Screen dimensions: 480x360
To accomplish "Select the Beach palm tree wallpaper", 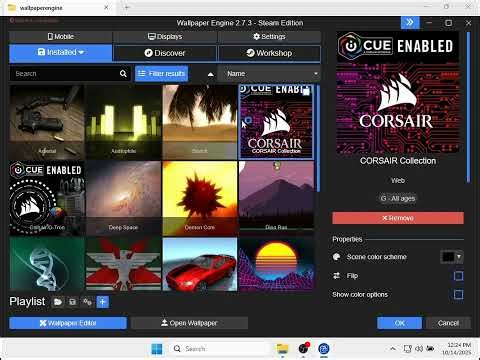I will coord(200,122).
